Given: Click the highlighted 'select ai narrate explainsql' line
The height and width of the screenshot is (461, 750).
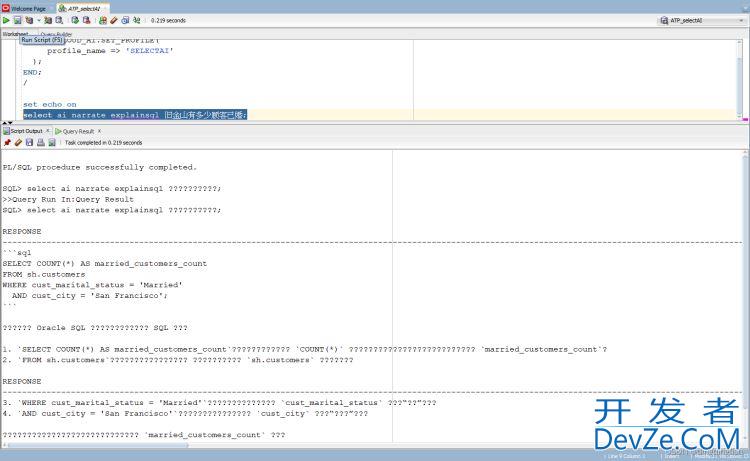Looking at the screenshot, I should click(x=135, y=115).
